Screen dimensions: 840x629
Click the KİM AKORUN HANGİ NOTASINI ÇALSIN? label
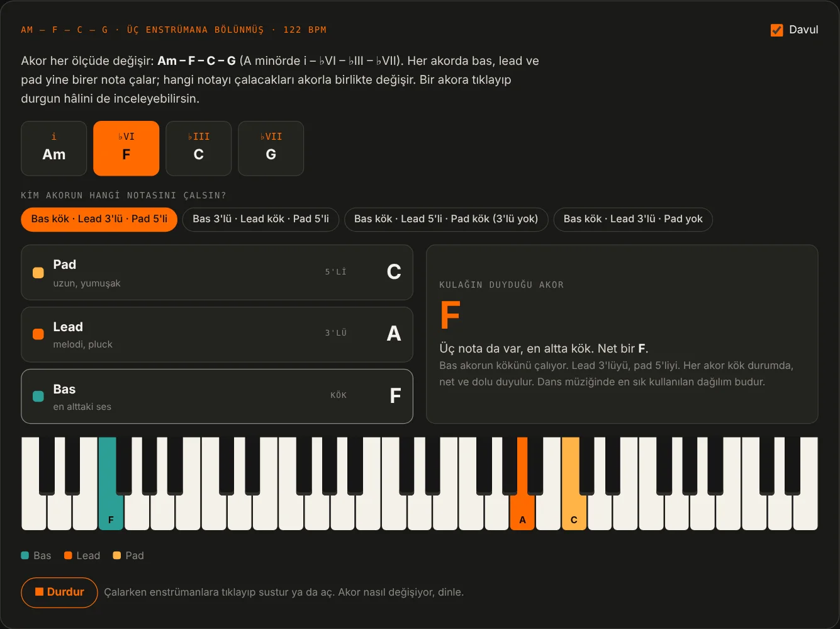pos(123,195)
